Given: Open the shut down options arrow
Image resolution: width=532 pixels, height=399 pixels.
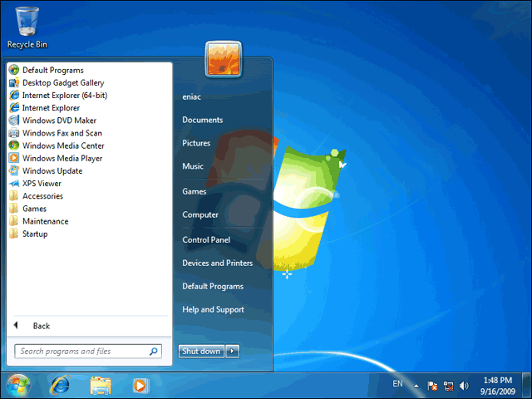Looking at the screenshot, I should pyautogui.click(x=233, y=351).
